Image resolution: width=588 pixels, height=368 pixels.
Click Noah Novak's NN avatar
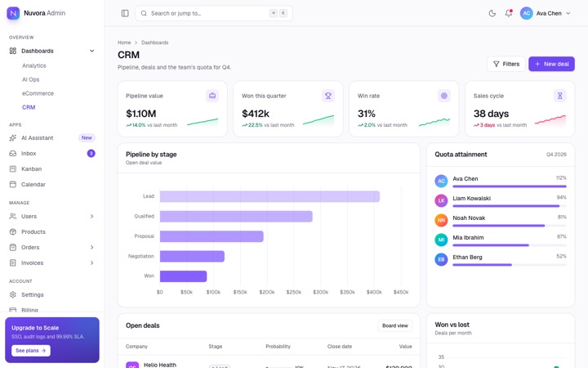point(441,220)
